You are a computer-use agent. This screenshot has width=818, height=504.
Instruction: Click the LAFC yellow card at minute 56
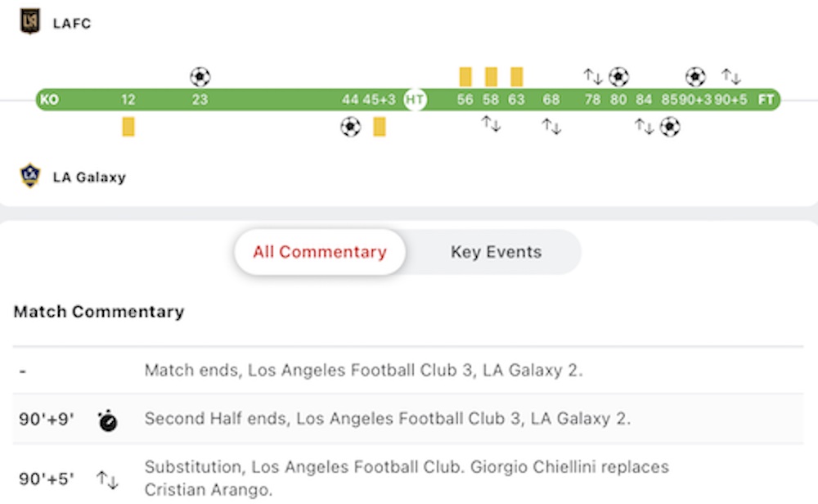465,77
